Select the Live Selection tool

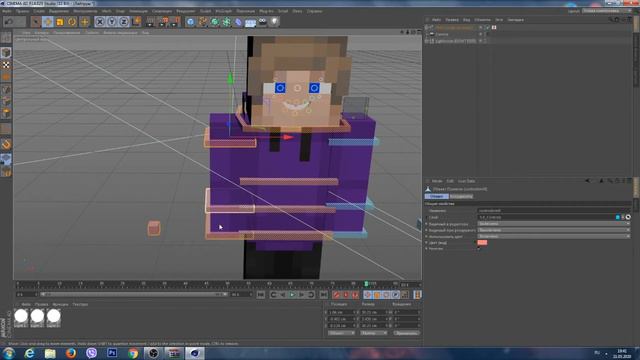pyautogui.click(x=36, y=22)
